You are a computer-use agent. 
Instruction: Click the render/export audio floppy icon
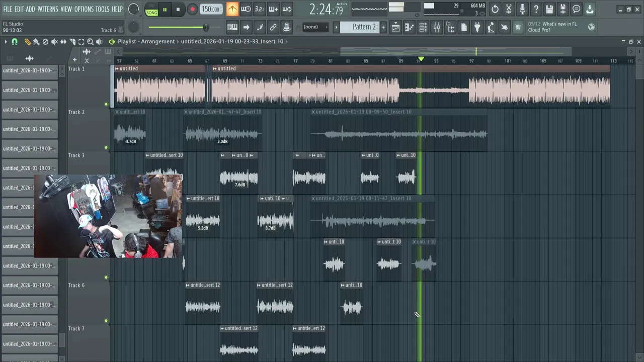[563, 9]
